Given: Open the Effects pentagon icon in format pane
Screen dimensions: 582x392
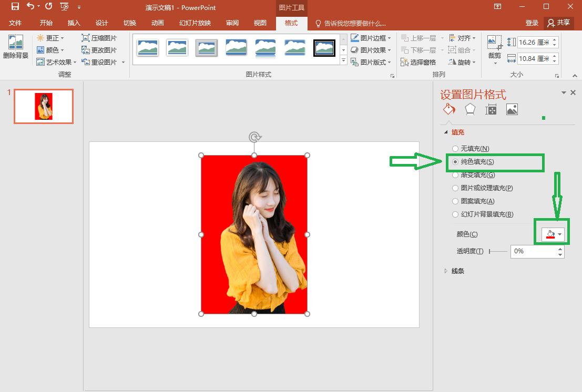Looking at the screenshot, I should tap(469, 109).
